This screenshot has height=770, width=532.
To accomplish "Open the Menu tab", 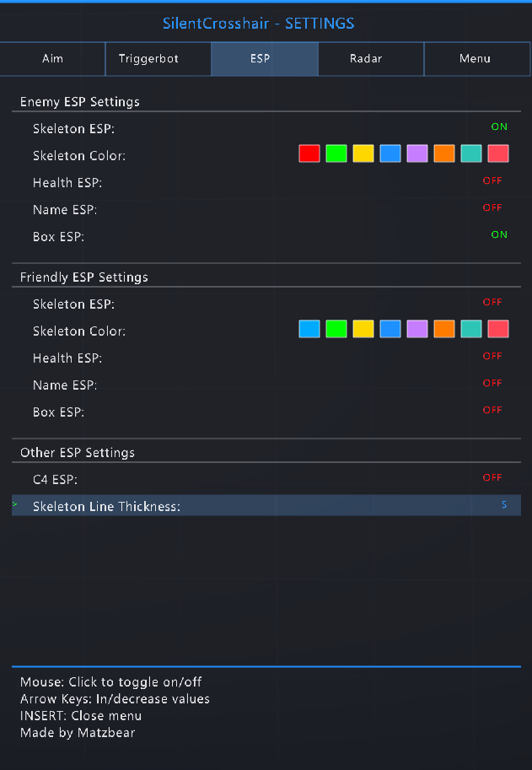I will coord(476,58).
